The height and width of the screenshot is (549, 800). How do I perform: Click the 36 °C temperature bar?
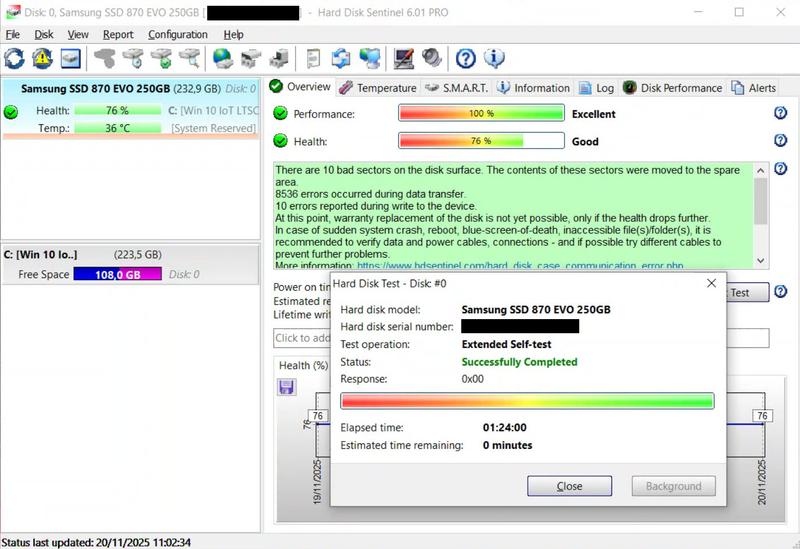pos(117,128)
